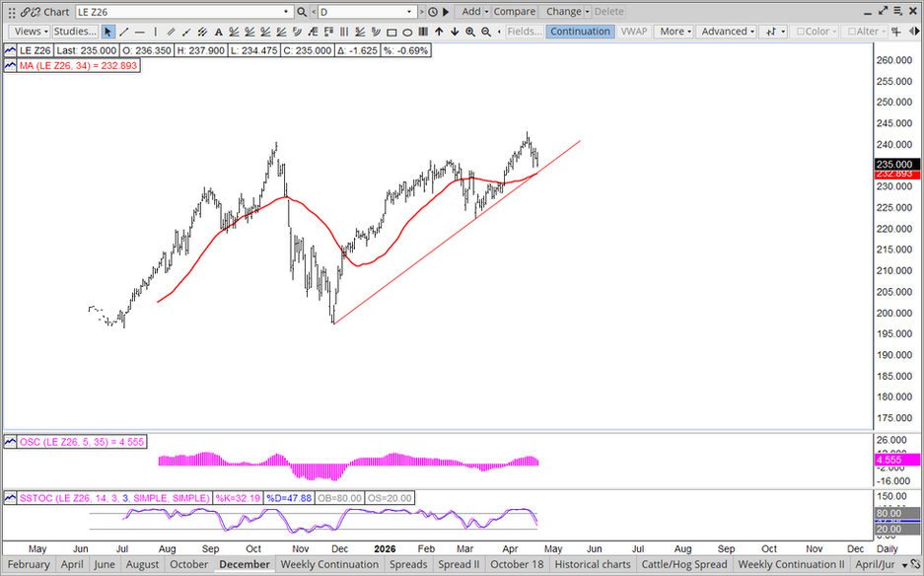The image size is (924, 576).
Task: Select the vertical line tool
Action: coord(156,32)
